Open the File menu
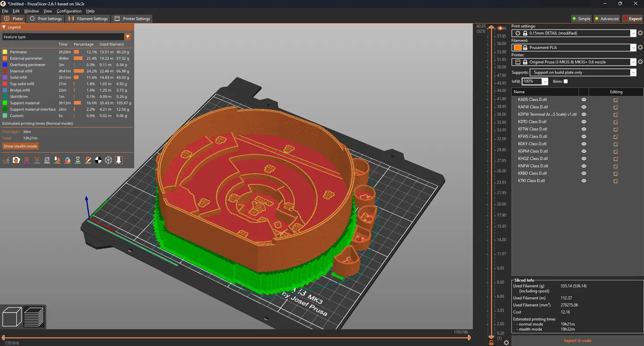Screen dimensions: 644x346 pyautogui.click(x=5, y=11)
